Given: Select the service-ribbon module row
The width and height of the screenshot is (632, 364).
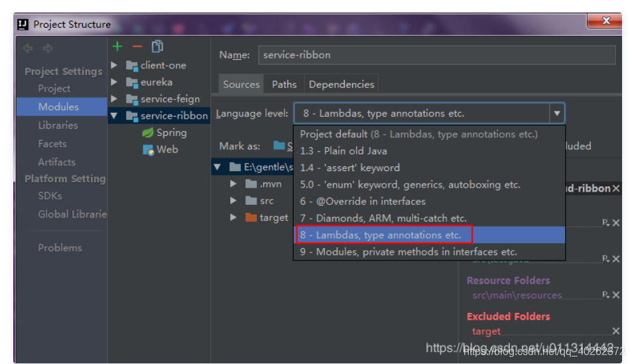Looking at the screenshot, I should point(159,115).
